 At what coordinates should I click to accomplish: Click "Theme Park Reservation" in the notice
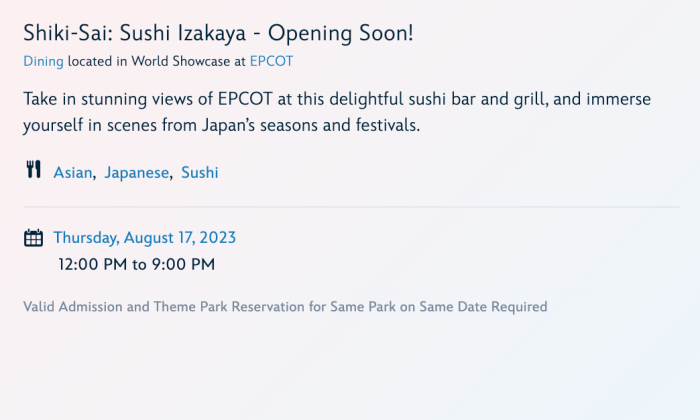coord(229,306)
